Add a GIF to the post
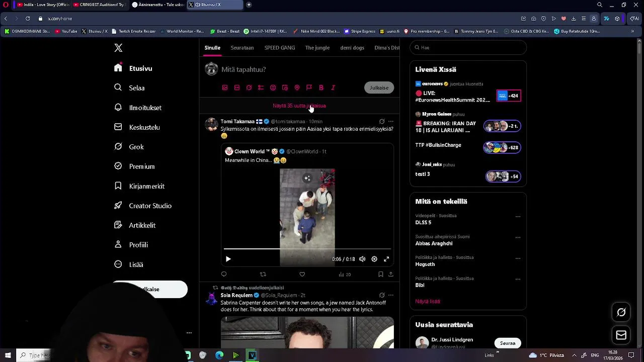 pyautogui.click(x=237, y=87)
